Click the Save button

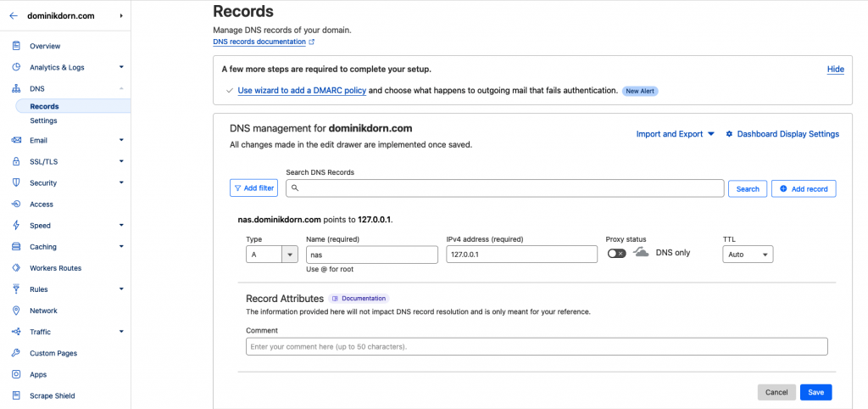point(815,392)
